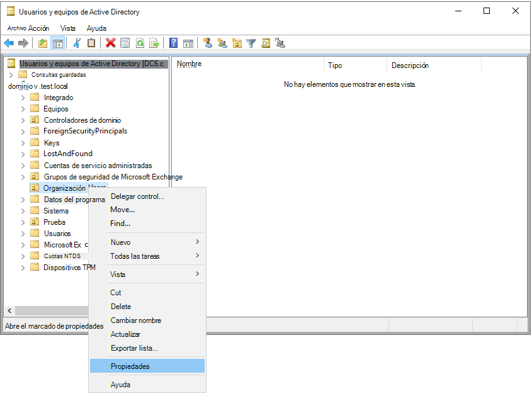Expand the Integrado tree node

[23, 98]
